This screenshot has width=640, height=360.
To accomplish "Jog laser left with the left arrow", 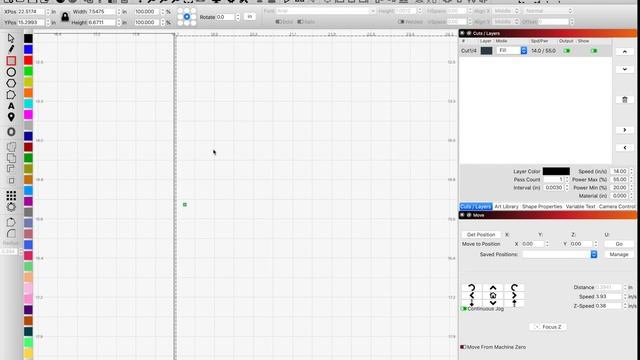I will coord(472,296).
